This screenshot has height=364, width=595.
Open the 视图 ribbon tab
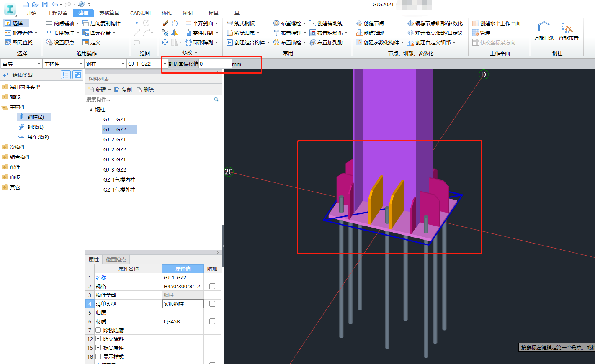tap(188, 13)
